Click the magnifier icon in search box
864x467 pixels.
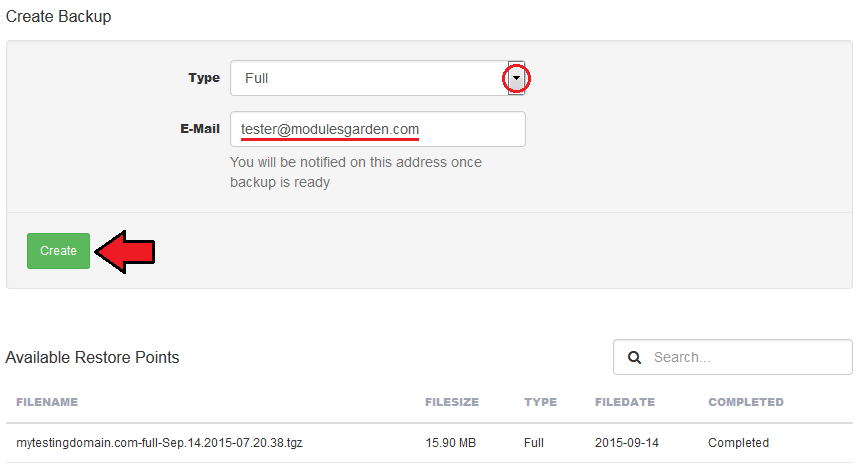(x=635, y=357)
